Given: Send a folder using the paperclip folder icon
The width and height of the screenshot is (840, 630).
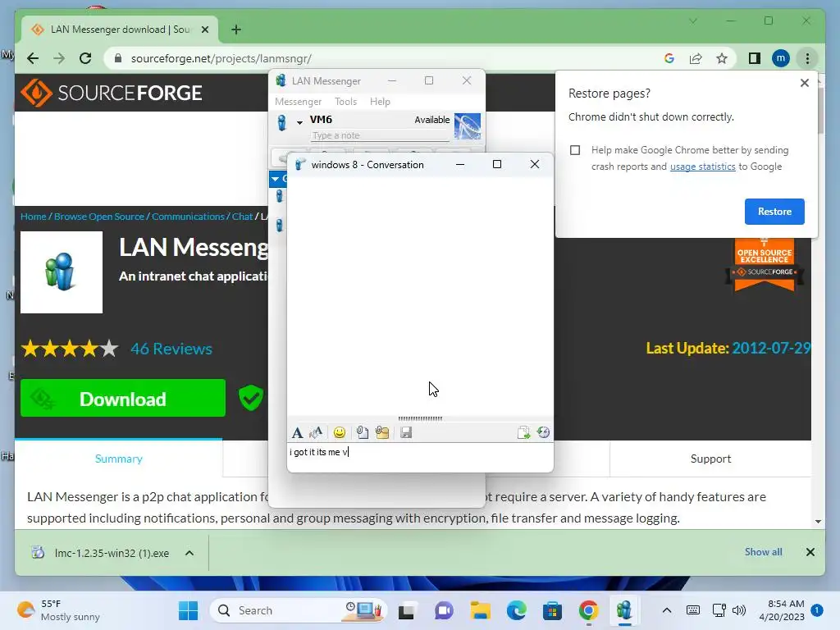Looking at the screenshot, I should click(382, 432).
